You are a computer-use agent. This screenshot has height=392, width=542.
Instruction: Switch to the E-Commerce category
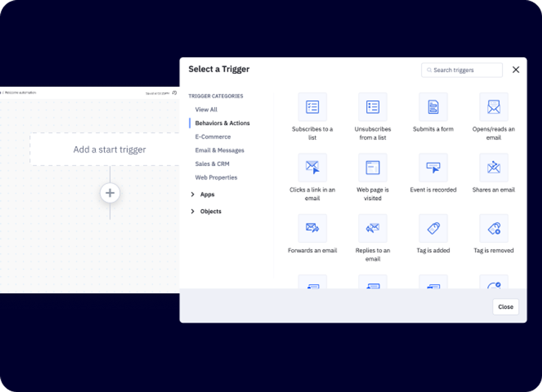point(213,137)
